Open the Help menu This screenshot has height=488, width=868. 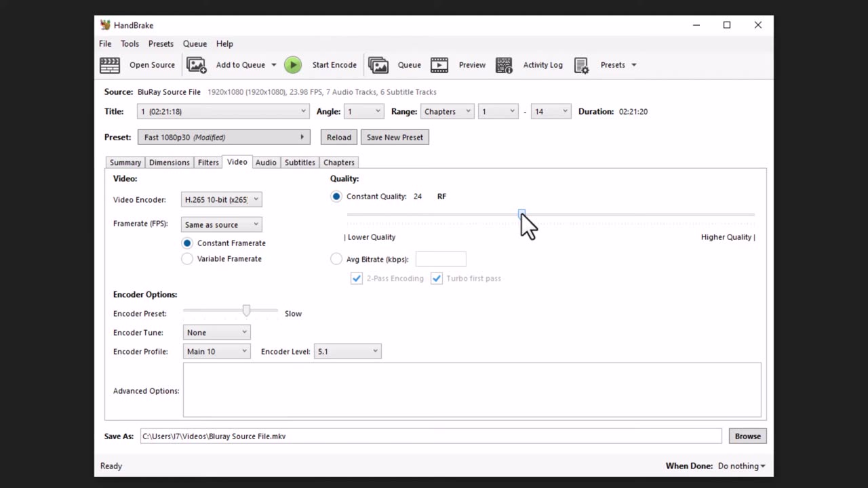click(224, 44)
